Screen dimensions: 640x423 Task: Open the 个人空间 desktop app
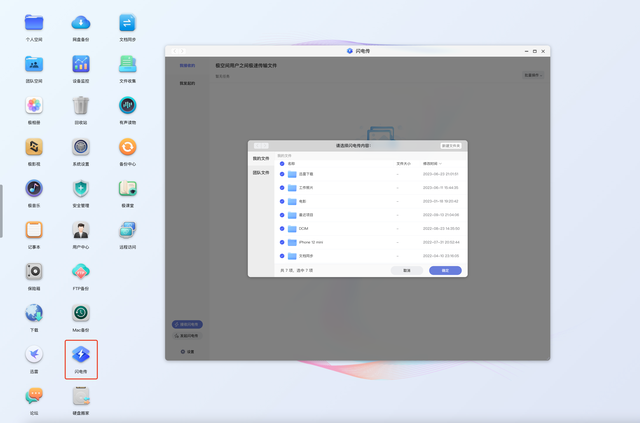click(34, 23)
